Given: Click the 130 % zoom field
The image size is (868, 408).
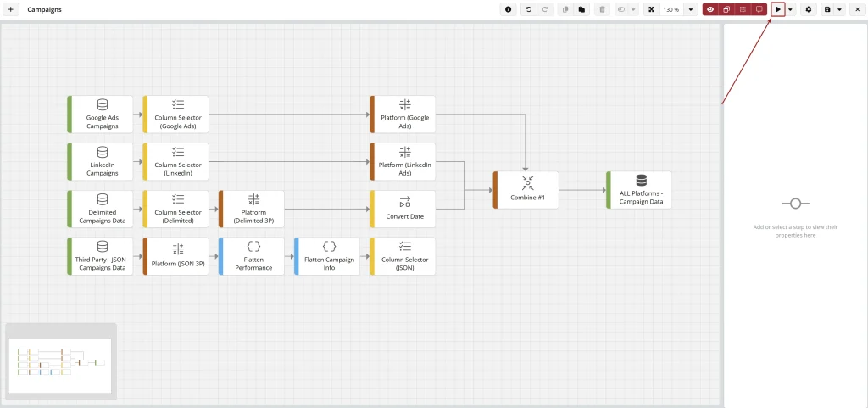Looking at the screenshot, I should pos(671,9).
